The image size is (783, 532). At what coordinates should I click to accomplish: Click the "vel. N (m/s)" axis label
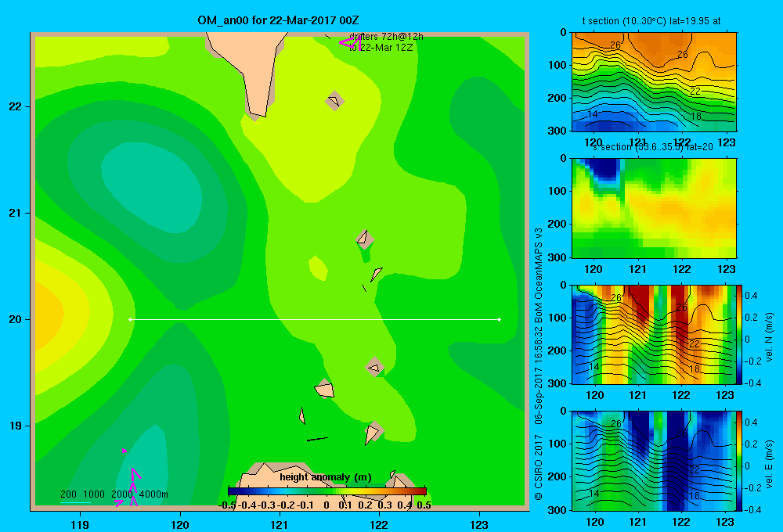769,337
